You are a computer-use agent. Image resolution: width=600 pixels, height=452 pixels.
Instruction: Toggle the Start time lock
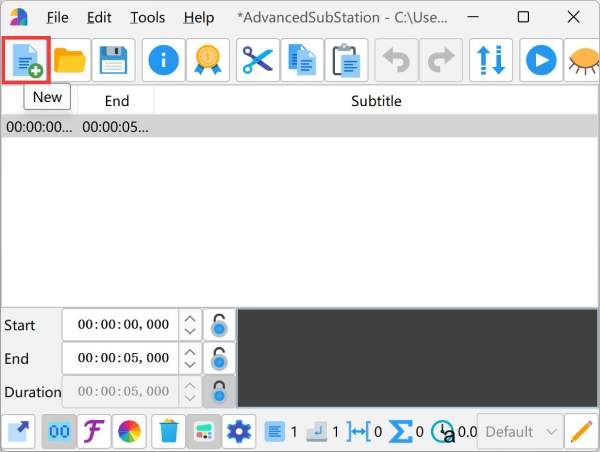pos(219,325)
